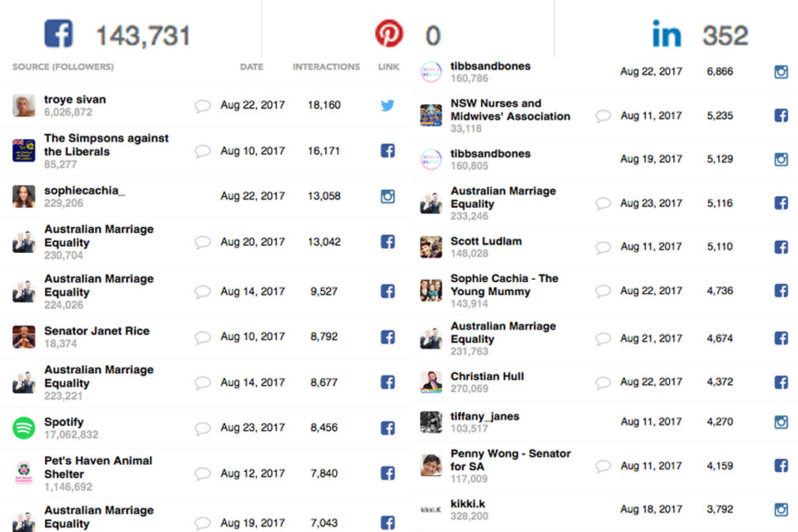Click the 3,792 interactions value

click(720, 510)
